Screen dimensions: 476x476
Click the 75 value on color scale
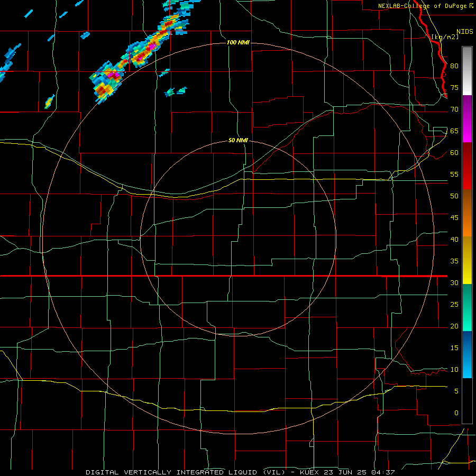pyautogui.click(x=454, y=88)
